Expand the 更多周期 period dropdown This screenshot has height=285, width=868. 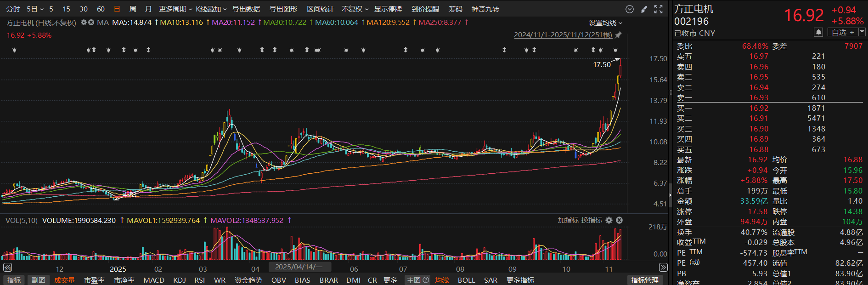(x=175, y=9)
